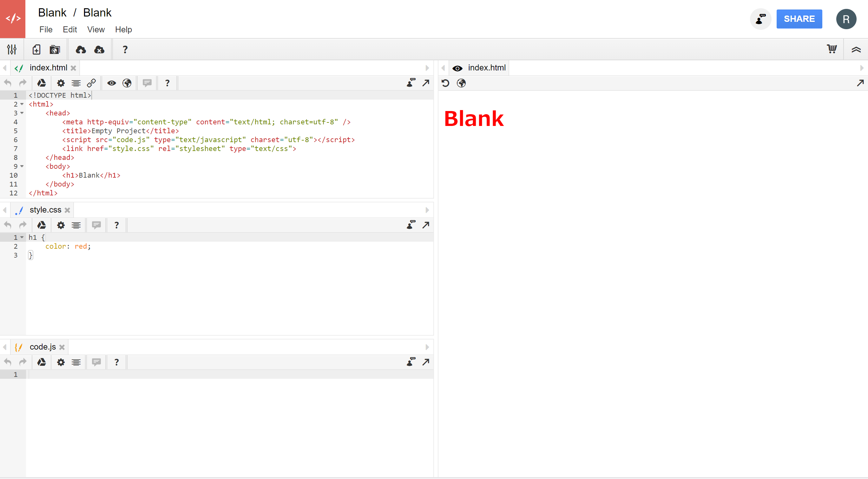Pop out the preview pane with the arrow icon

point(860,82)
